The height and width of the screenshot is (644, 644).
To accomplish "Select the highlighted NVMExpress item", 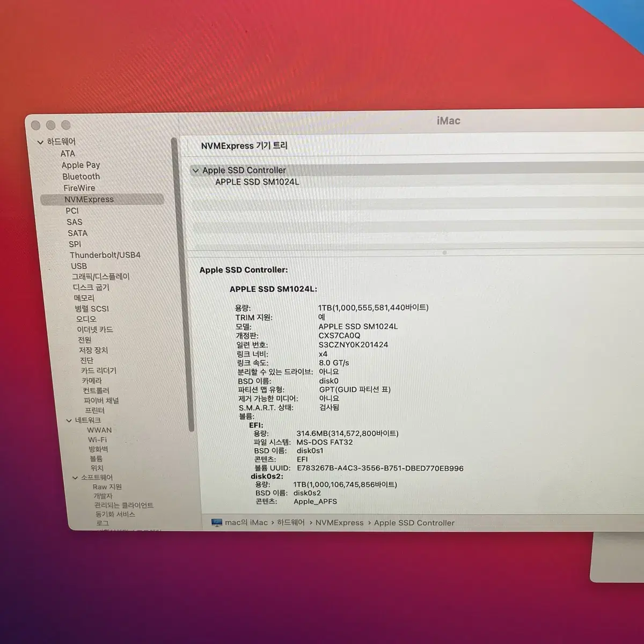I will (x=102, y=199).
